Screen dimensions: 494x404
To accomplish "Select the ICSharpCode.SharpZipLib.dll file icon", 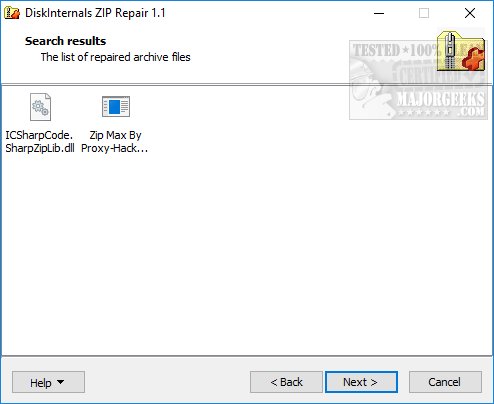I will pyautogui.click(x=40, y=107).
